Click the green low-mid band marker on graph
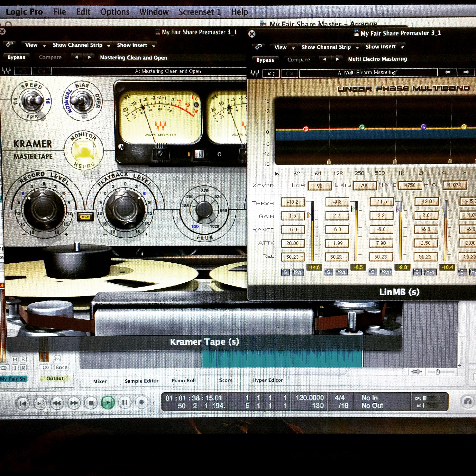This screenshot has height=476, width=476. [362, 127]
